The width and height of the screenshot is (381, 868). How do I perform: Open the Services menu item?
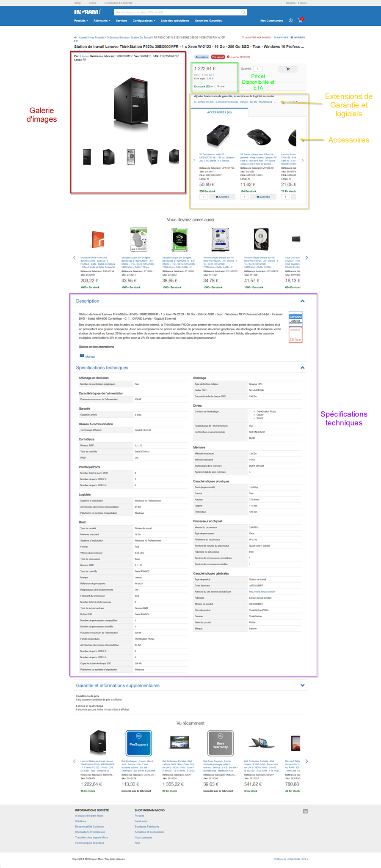coord(121,20)
